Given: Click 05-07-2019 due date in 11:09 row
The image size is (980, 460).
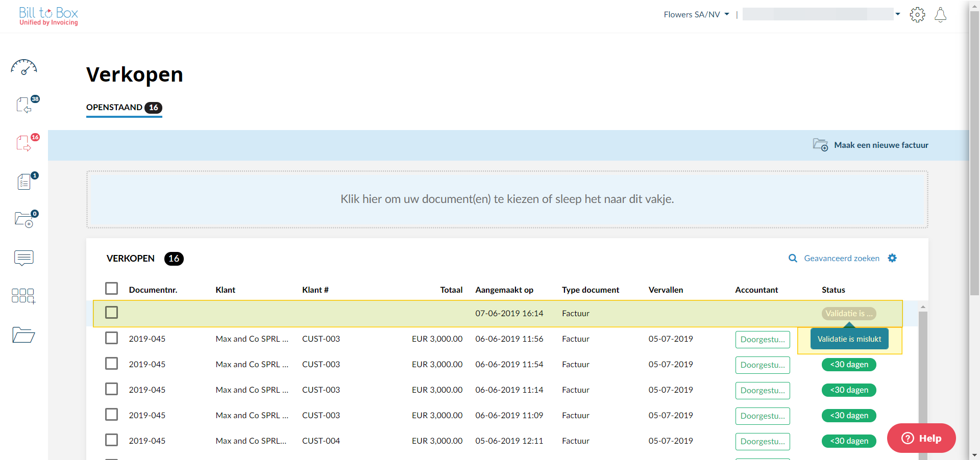Looking at the screenshot, I should 671,416.
